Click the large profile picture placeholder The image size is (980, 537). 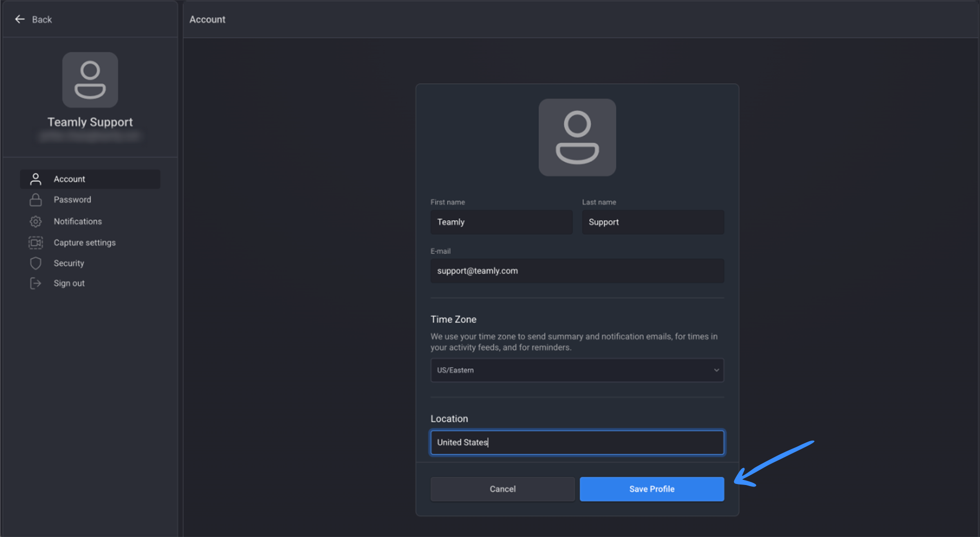click(577, 137)
